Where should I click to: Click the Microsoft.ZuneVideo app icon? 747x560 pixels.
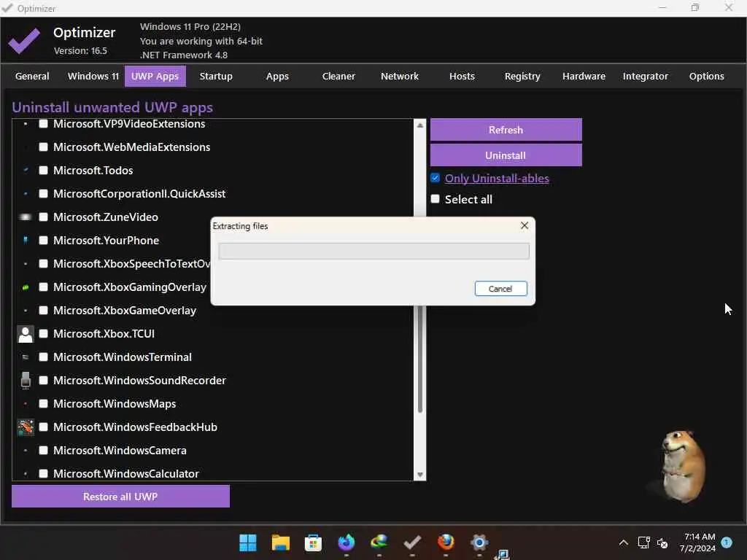click(26, 217)
